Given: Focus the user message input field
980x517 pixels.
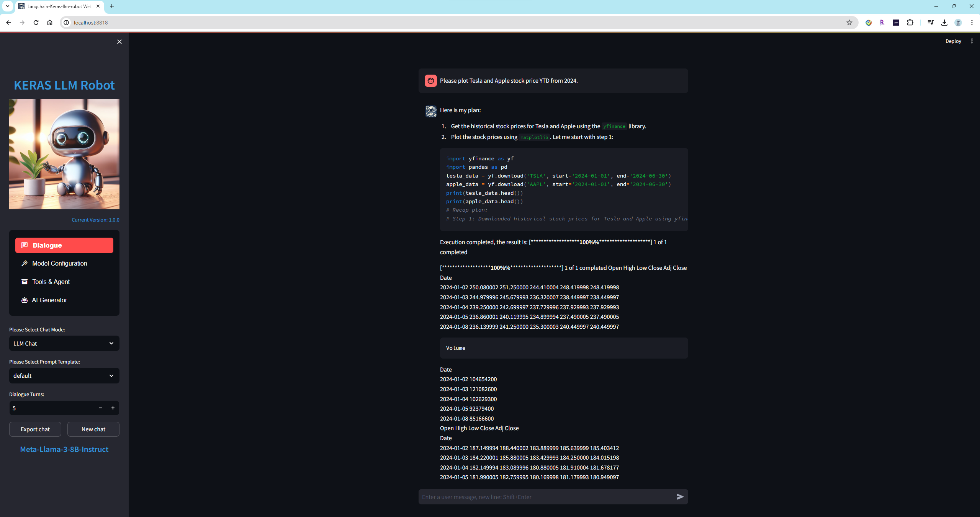Looking at the screenshot, I should [546, 497].
